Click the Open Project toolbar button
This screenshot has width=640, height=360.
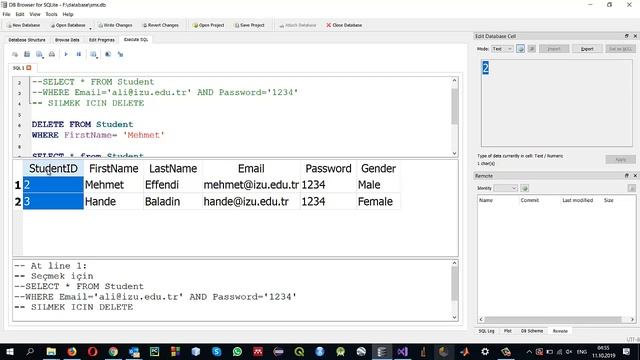[x=208, y=25]
